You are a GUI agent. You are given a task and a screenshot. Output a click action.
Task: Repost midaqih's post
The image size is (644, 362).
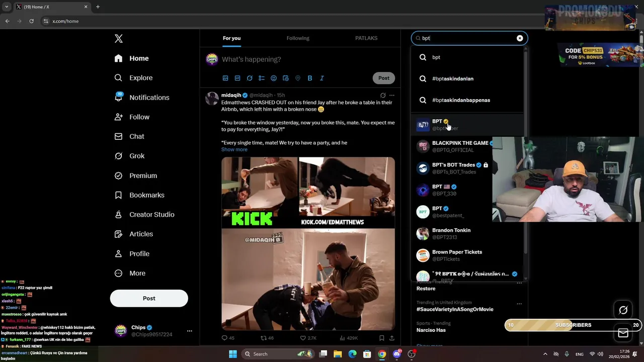(267, 338)
